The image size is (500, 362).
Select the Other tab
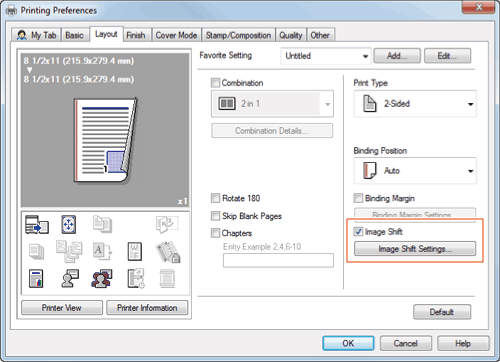pos(320,35)
